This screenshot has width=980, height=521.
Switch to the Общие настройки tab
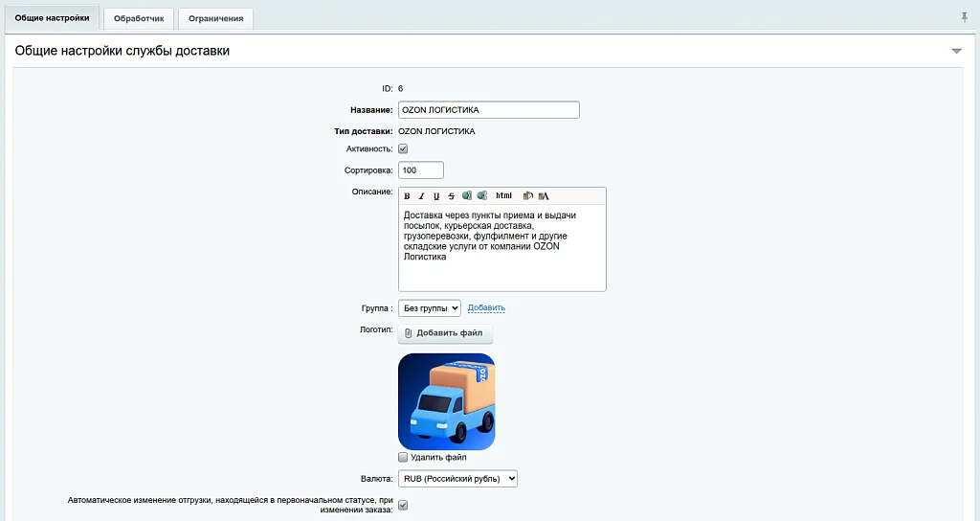(52, 18)
